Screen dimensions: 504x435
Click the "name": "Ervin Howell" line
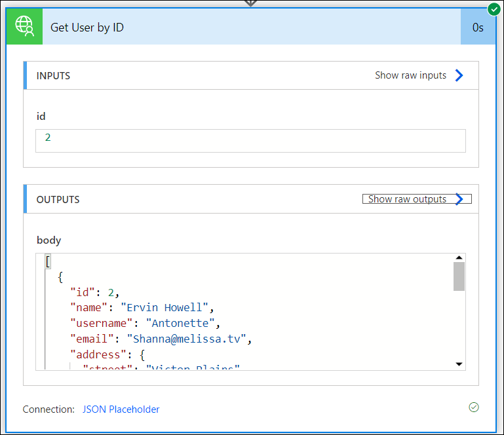(142, 308)
